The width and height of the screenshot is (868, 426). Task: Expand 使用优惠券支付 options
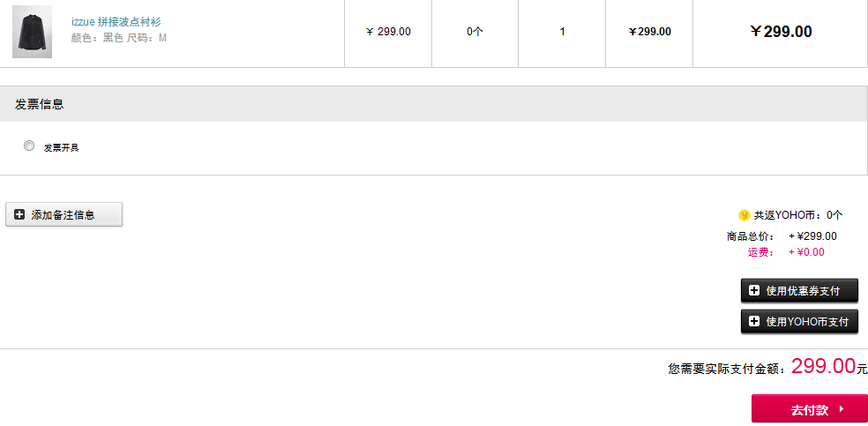point(799,291)
